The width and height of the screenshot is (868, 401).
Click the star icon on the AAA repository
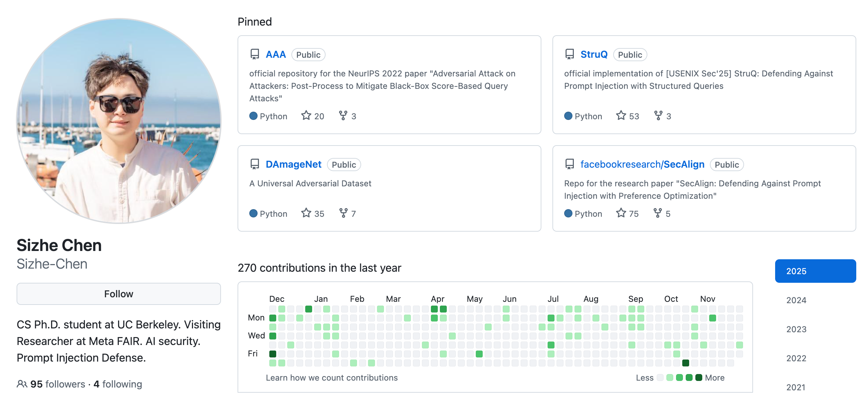coord(306,115)
